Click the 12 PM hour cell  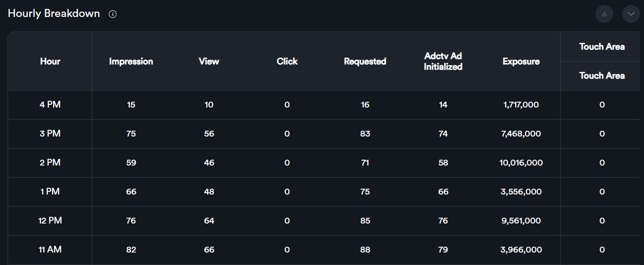coord(50,221)
